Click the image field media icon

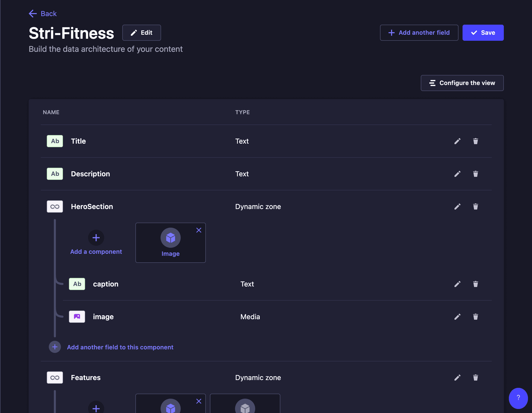click(77, 317)
